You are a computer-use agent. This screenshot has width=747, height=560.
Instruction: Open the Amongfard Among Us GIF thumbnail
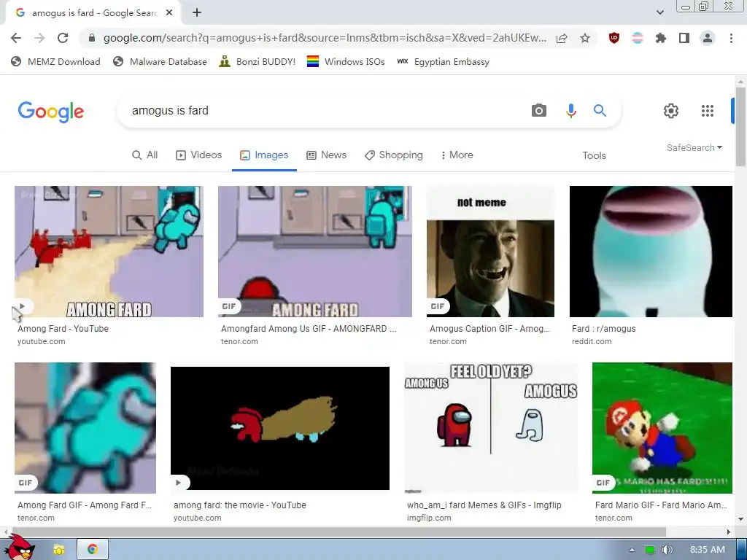315,252
